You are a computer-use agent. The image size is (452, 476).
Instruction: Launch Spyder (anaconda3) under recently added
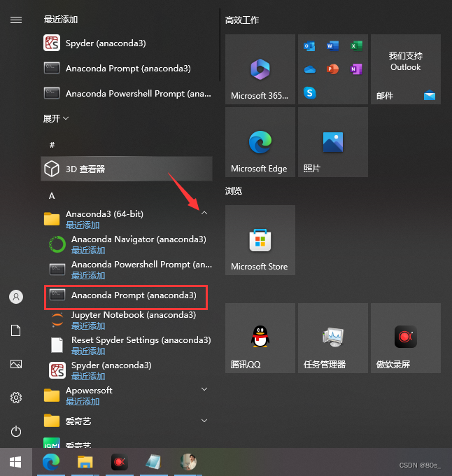[127, 43]
